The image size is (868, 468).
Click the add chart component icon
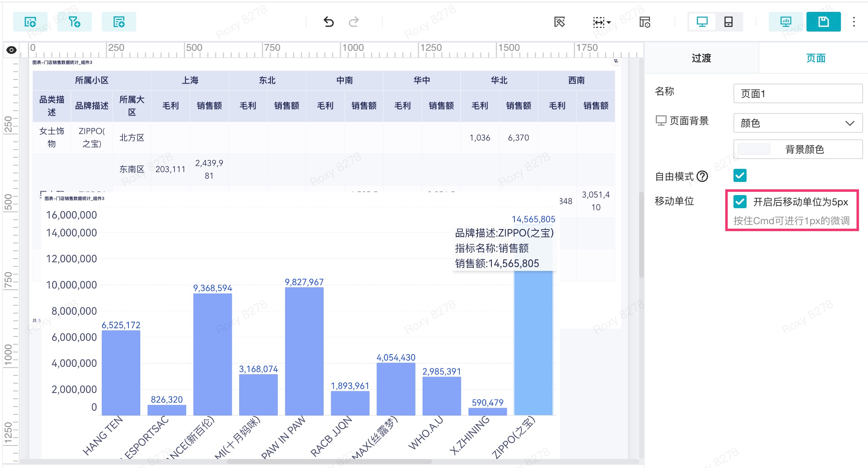(30, 22)
